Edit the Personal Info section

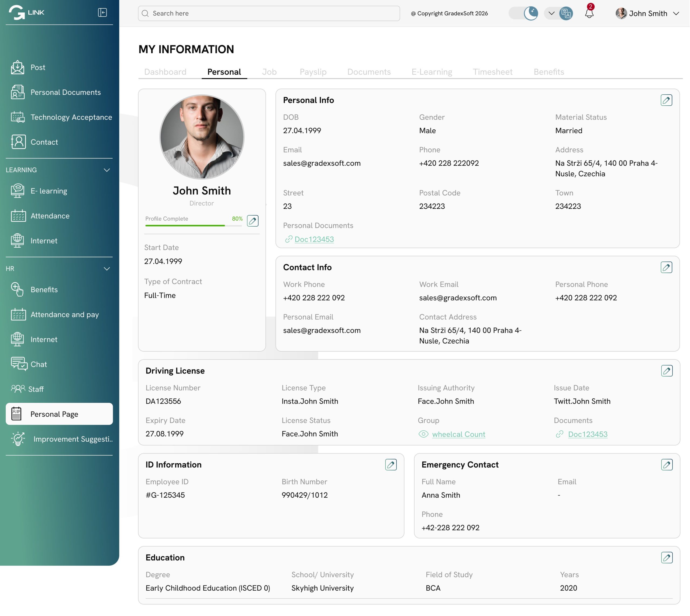click(x=666, y=100)
